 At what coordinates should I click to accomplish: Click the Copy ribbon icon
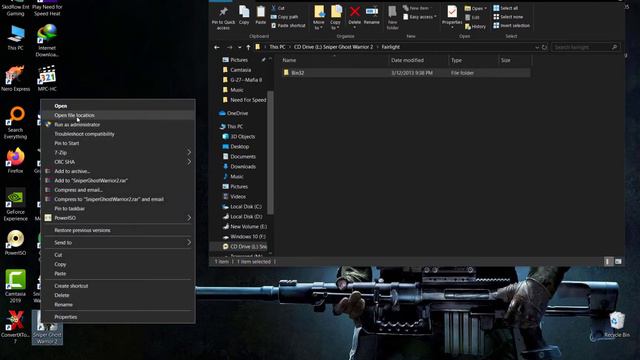(x=244, y=16)
